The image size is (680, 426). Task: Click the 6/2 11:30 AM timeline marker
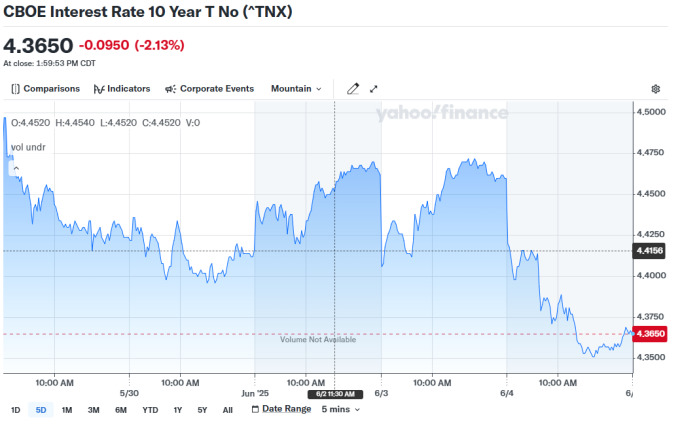[x=333, y=394]
